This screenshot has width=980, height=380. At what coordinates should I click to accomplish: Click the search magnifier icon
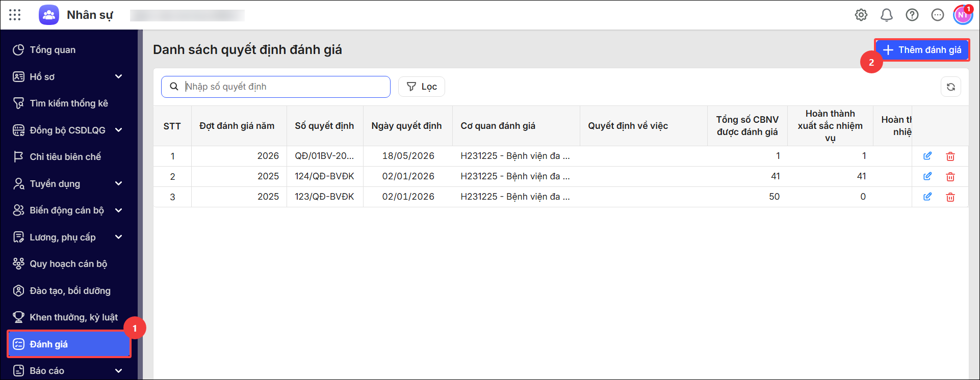174,87
